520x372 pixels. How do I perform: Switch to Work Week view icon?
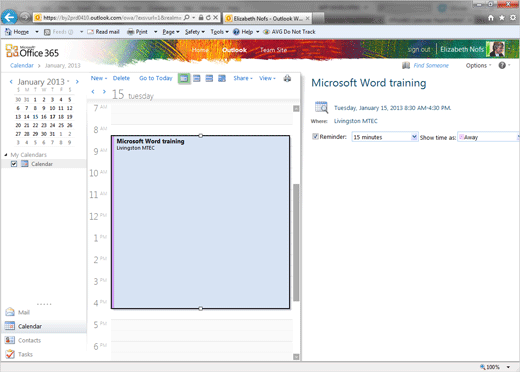coord(197,78)
